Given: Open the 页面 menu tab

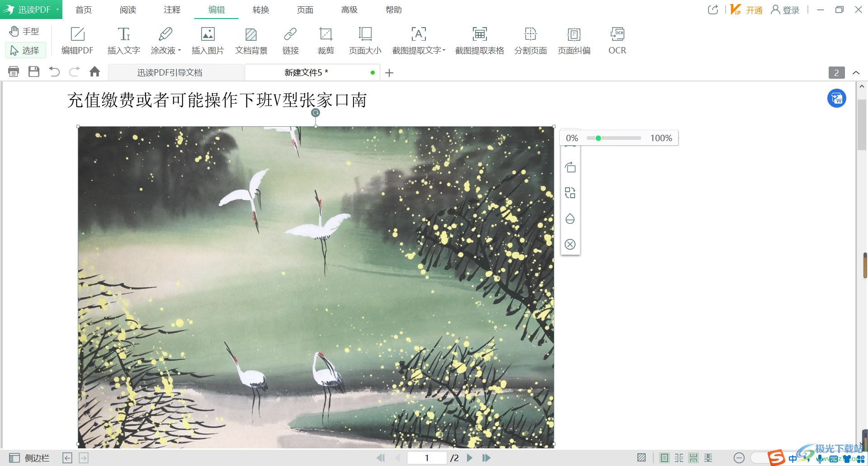Looking at the screenshot, I should pyautogui.click(x=305, y=10).
